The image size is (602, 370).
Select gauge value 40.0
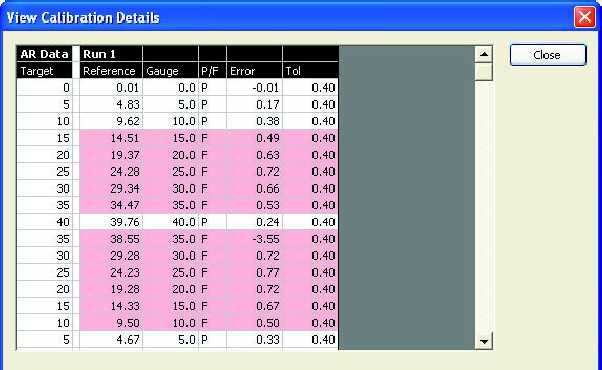click(x=170, y=222)
